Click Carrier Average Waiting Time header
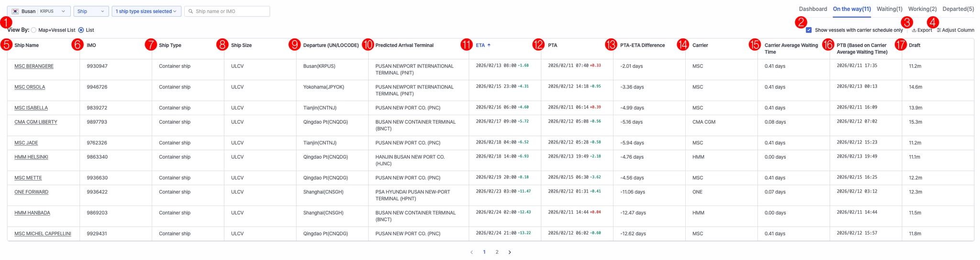980x260 pixels. tap(791, 48)
